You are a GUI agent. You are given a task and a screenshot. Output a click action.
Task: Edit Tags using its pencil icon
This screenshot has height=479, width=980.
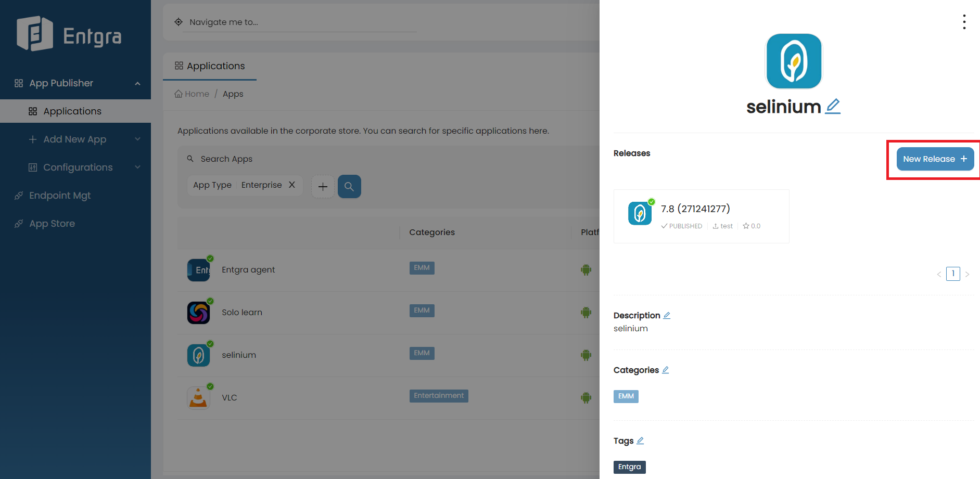(x=640, y=441)
